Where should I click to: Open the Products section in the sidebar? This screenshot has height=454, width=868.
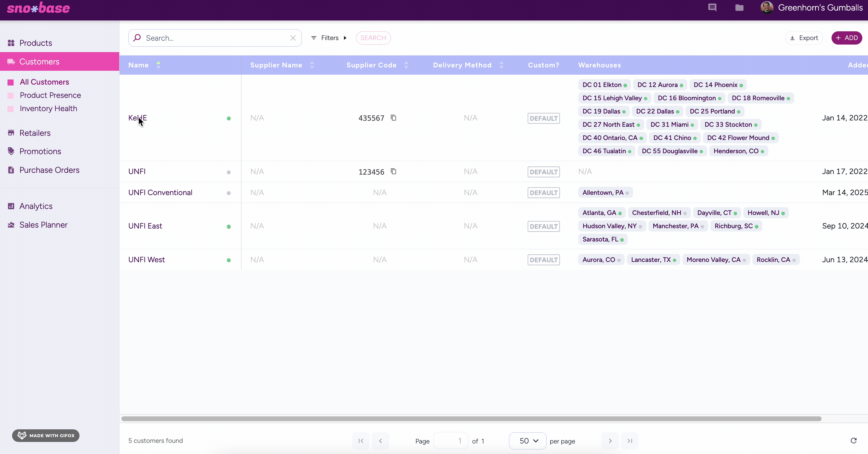(35, 42)
